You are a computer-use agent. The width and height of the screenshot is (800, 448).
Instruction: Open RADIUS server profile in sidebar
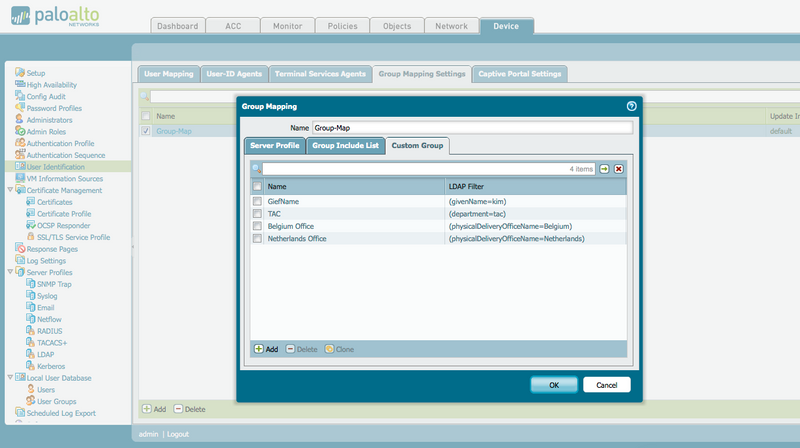[49, 329]
